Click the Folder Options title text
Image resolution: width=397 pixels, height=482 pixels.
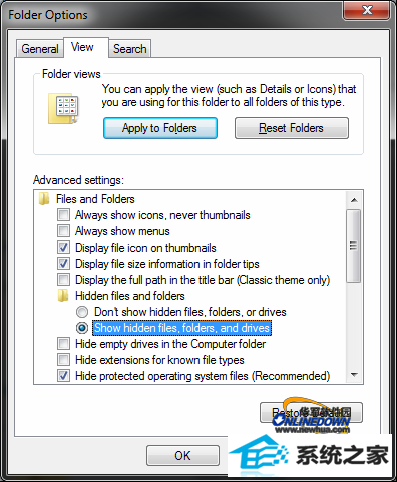pos(48,15)
